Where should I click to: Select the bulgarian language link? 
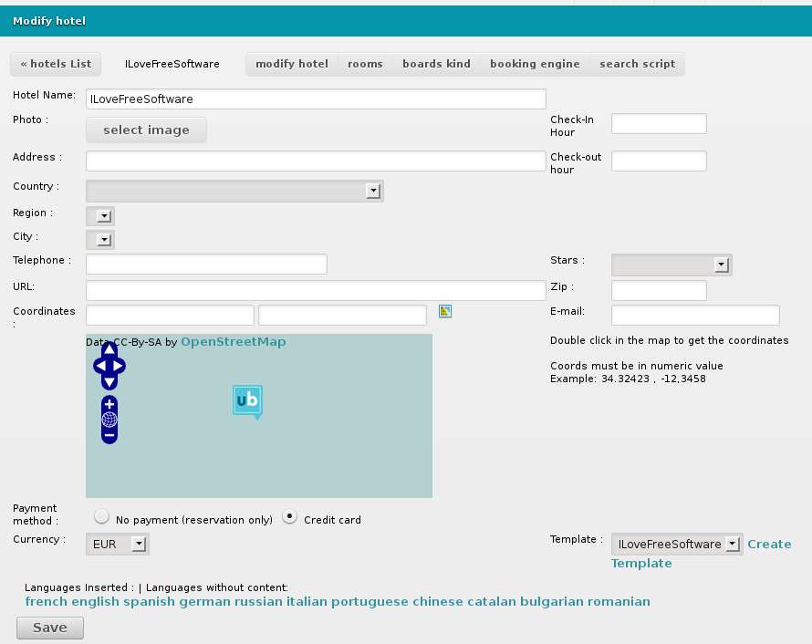tap(551, 601)
